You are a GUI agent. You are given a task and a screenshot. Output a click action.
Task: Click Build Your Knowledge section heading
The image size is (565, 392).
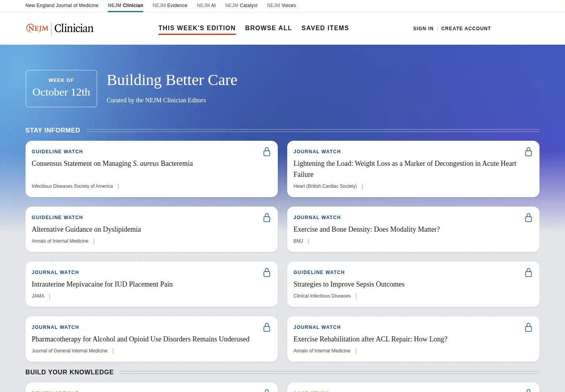pos(69,372)
